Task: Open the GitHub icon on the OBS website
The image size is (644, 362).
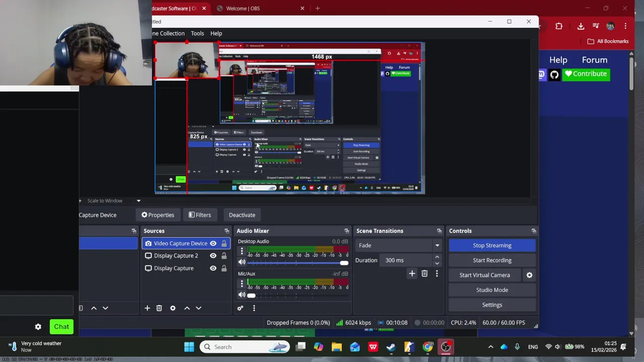Action: pyautogui.click(x=554, y=74)
